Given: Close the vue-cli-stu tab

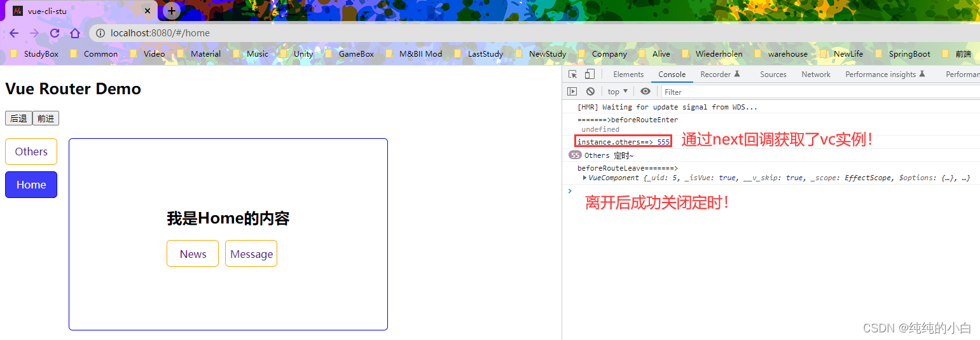Looking at the screenshot, I should (147, 11).
